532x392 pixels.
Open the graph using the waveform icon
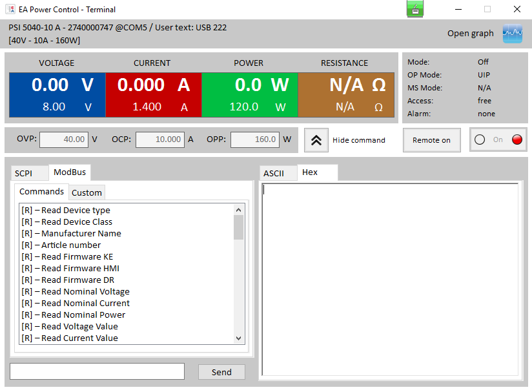coord(512,34)
